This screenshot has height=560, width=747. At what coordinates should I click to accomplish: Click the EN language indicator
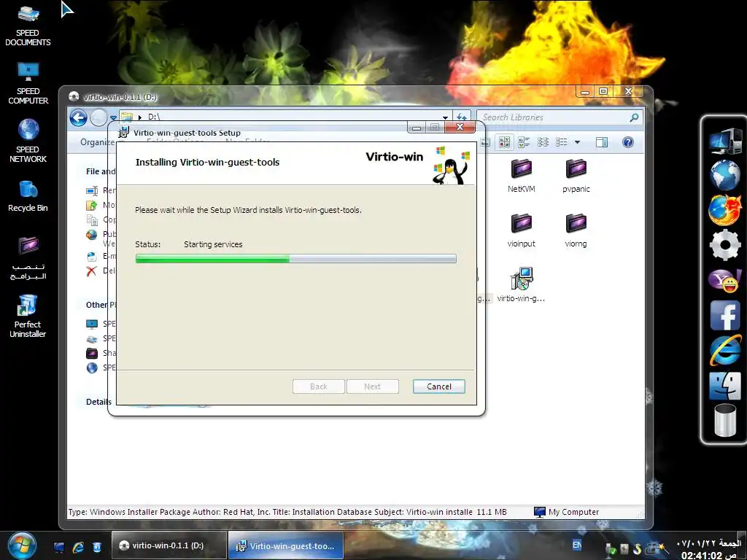[x=577, y=545]
